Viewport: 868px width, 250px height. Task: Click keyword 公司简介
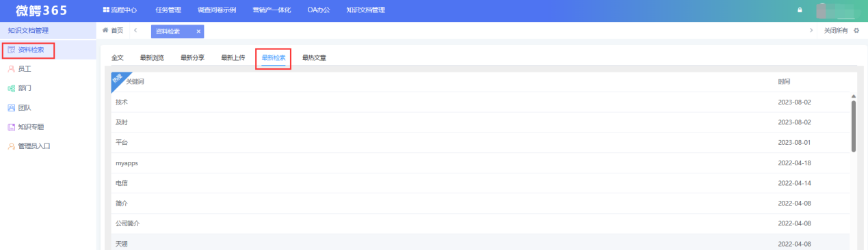tap(128, 223)
